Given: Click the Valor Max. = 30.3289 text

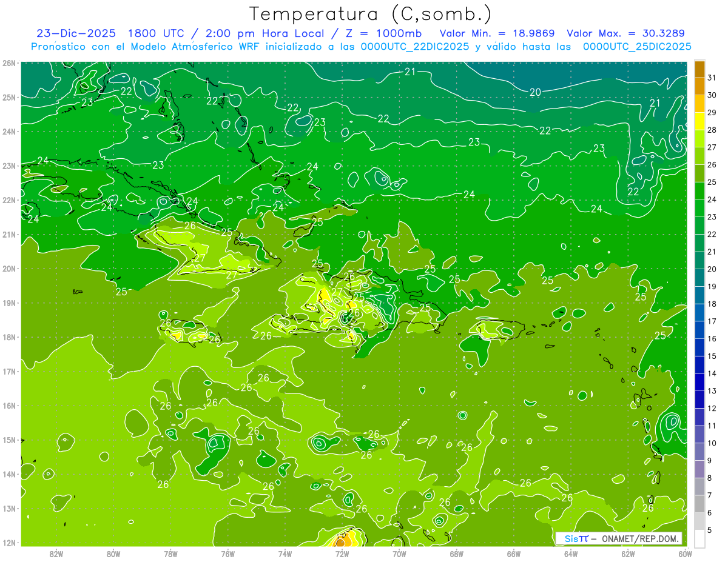Looking at the screenshot, I should pos(626,33).
